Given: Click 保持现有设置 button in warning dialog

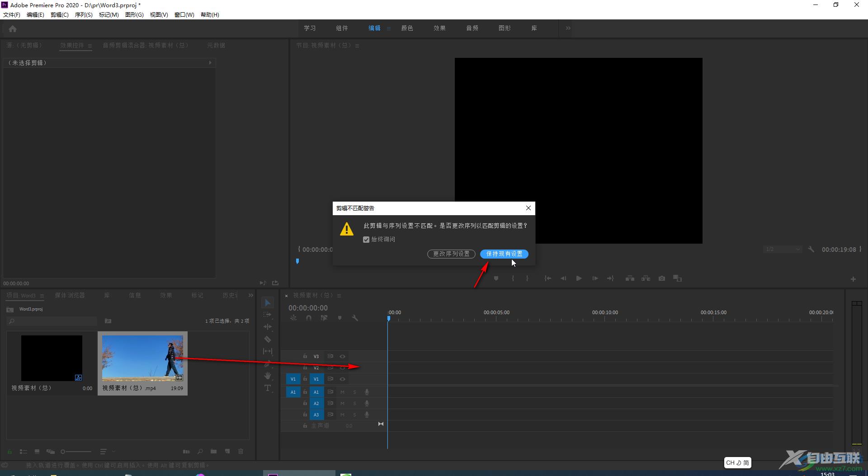Looking at the screenshot, I should tap(504, 254).
